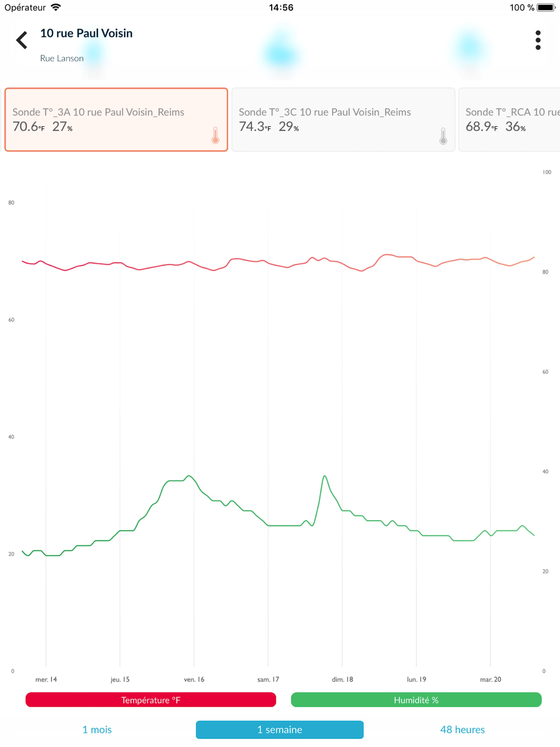Go back using the left chevron
The image size is (560, 747).
[22, 40]
